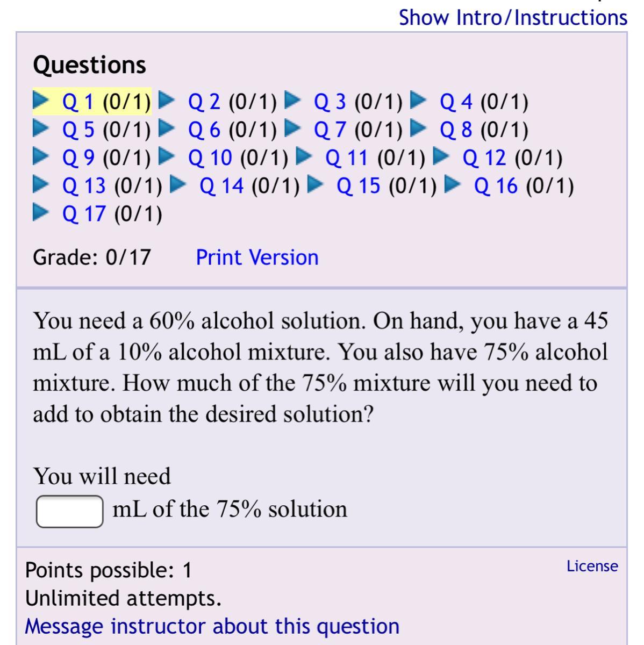Image resolution: width=644 pixels, height=645 pixels.
Task: Open the Print Version link
Action: click(257, 257)
